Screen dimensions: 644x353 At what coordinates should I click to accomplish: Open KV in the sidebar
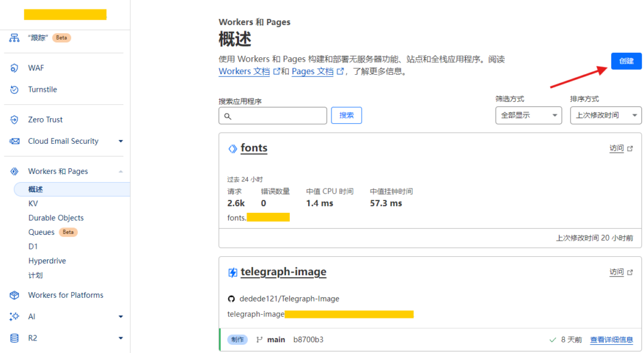pos(33,204)
